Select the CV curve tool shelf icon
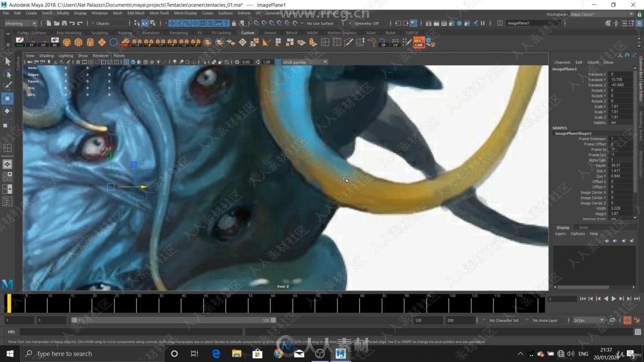Viewport: 644px width, 362px height. point(395,42)
